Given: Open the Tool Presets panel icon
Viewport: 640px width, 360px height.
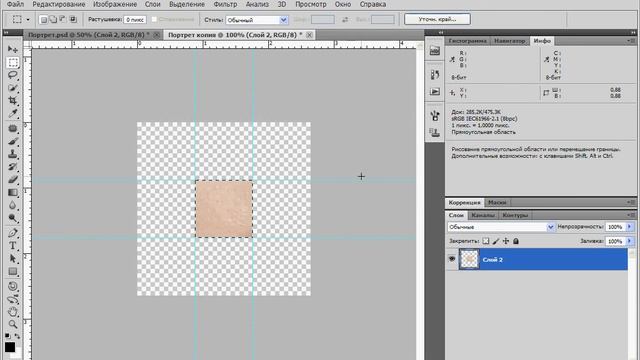Looking at the screenshot, I should (435, 116).
